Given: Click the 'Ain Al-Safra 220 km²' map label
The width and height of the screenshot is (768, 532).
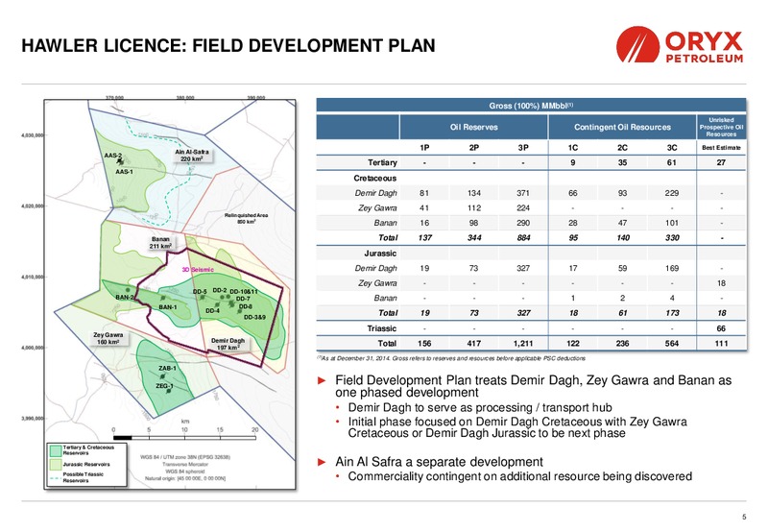Looking at the screenshot, I should 191,156.
